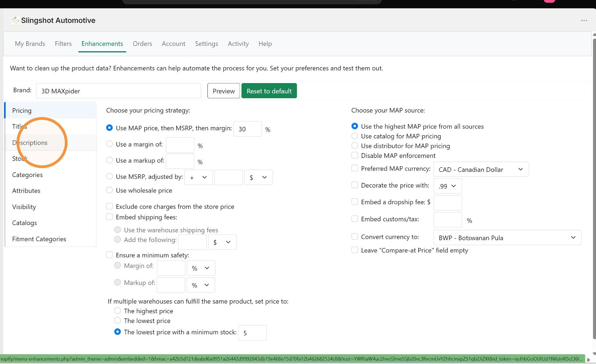Select The lowest price radio
The height and width of the screenshot is (364, 596).
click(118, 320)
